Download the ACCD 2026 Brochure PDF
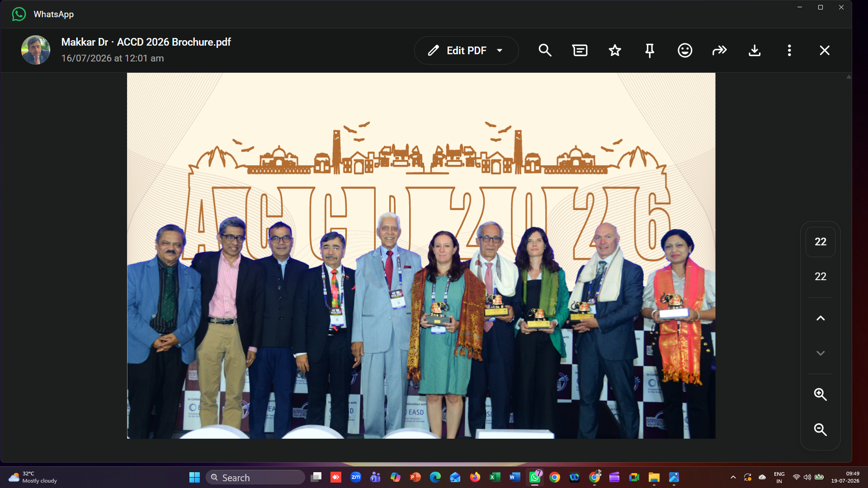 (755, 50)
